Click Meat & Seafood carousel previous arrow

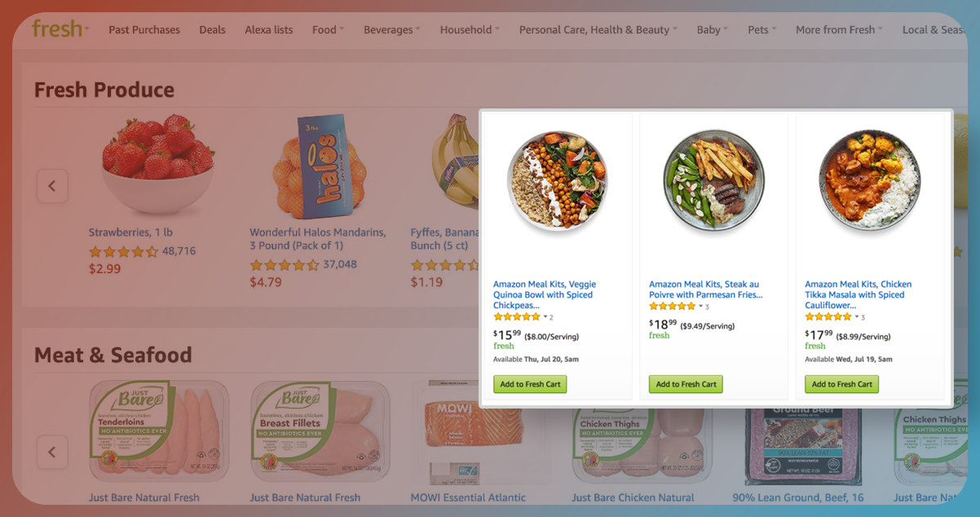click(x=52, y=452)
